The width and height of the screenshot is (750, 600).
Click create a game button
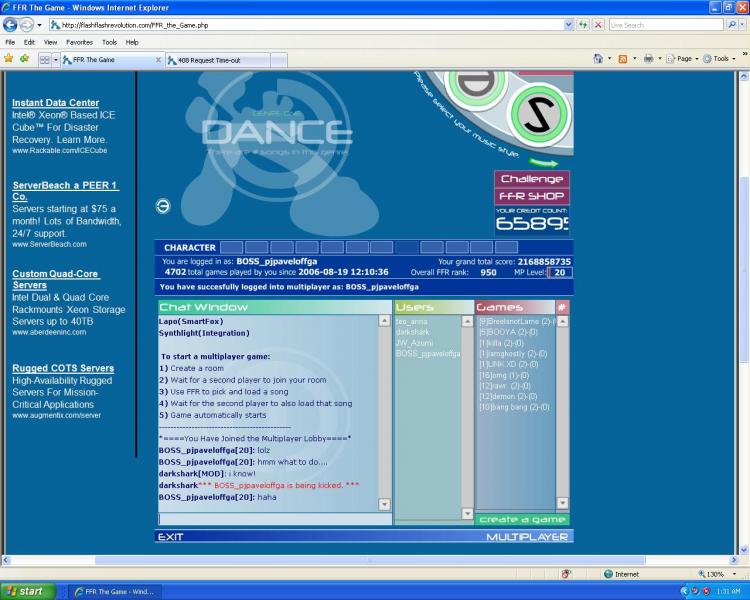[522, 520]
